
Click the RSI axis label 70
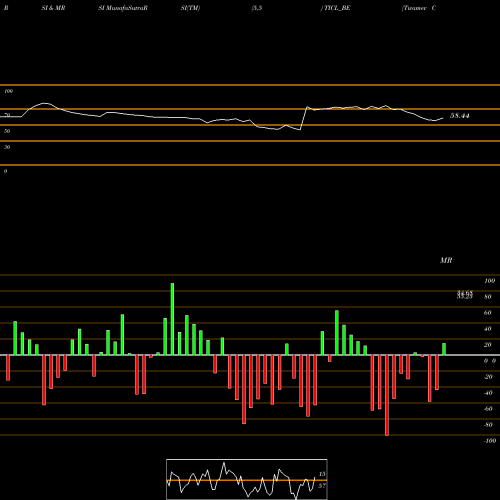point(7,115)
